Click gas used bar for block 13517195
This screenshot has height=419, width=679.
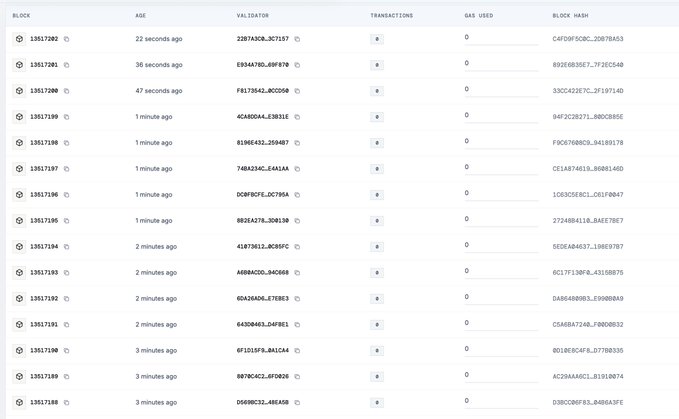[x=501, y=226]
